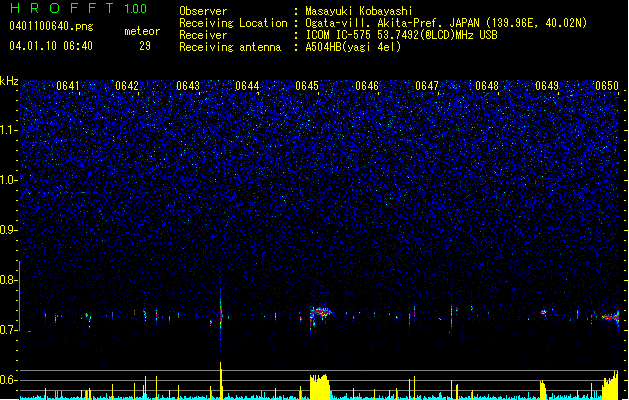This screenshot has height=400, width=629.
Task: Click the 1.1 kHz axis label
Action: coord(9,130)
